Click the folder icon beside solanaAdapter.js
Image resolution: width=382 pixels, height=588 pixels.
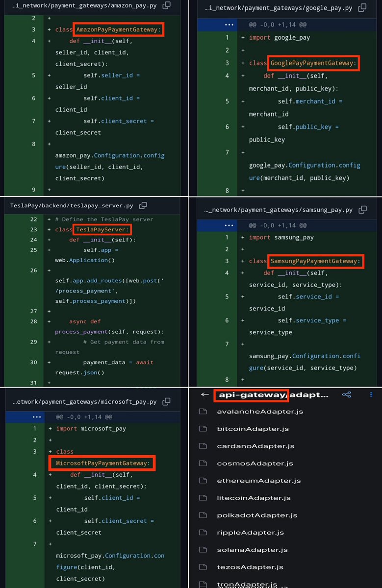point(203,550)
